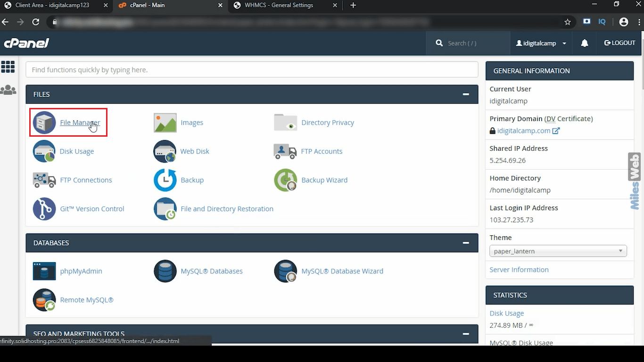Collapse the DATABASES section
The width and height of the screenshot is (644, 362).
466,243
